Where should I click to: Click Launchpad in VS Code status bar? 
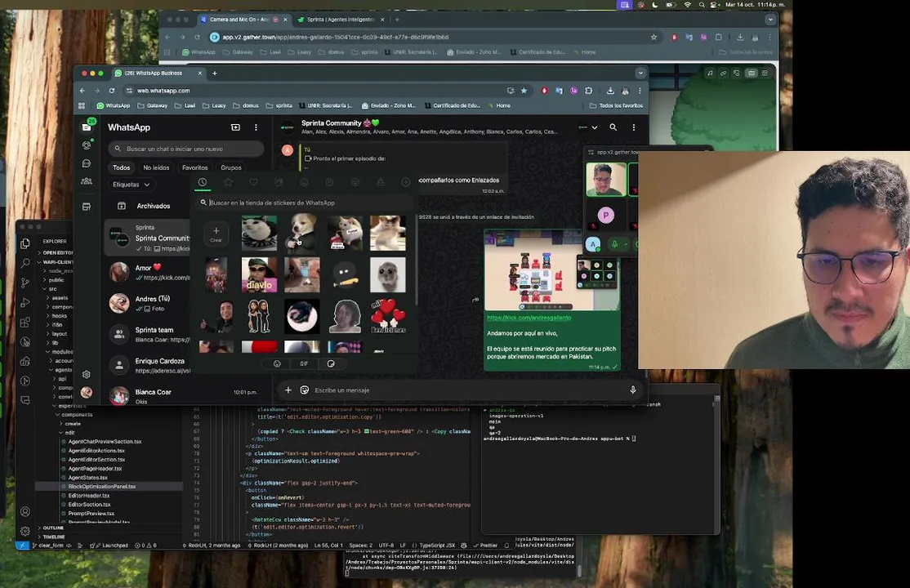110,545
